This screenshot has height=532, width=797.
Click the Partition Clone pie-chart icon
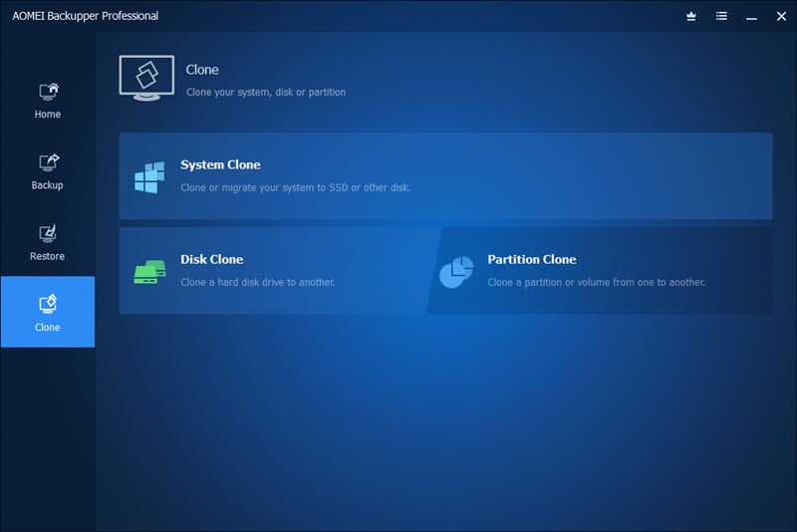(456, 272)
